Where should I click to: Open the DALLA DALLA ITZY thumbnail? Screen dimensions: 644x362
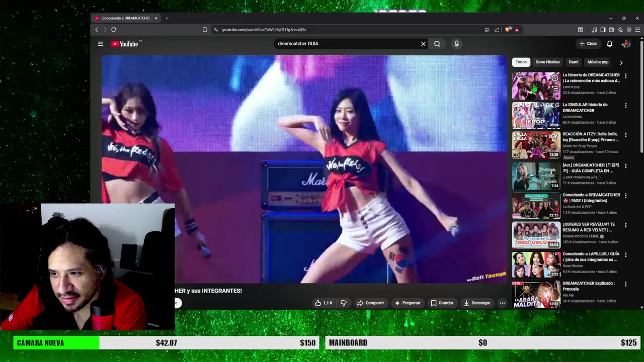536,145
